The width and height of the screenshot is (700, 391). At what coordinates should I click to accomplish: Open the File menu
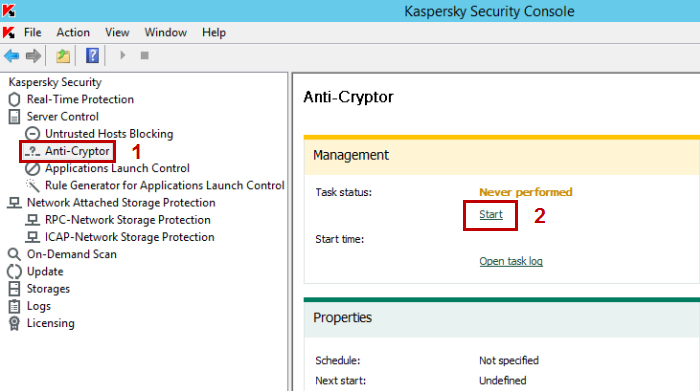33,33
